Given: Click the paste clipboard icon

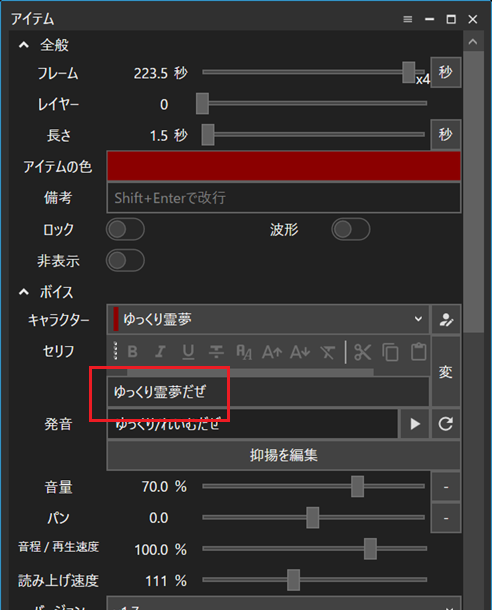Looking at the screenshot, I should coord(418,352).
